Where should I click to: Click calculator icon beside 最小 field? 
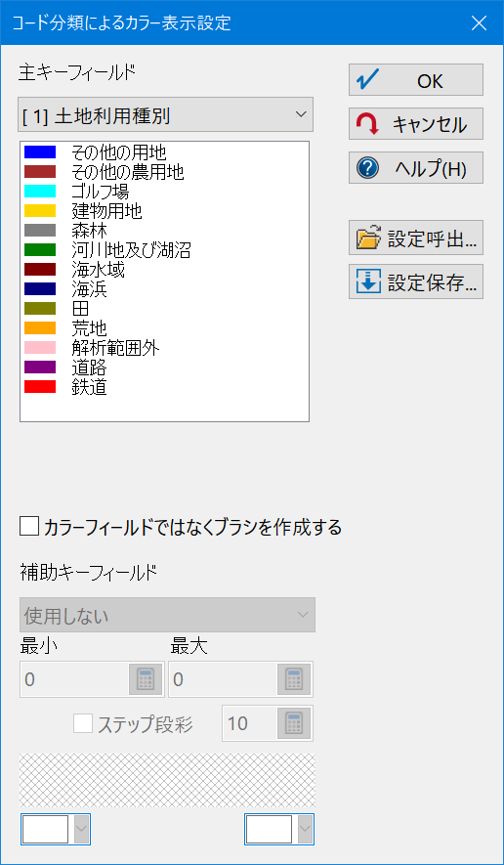pos(146,679)
